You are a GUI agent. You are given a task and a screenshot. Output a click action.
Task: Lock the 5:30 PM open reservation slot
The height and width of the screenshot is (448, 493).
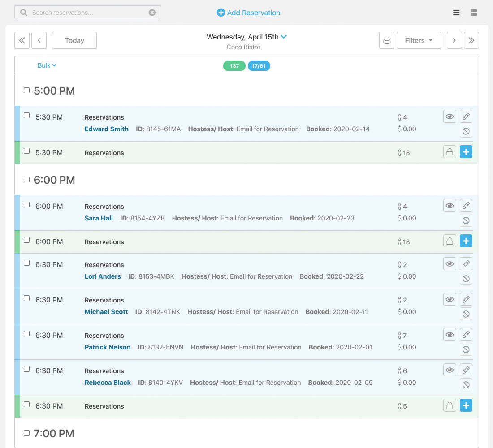pyautogui.click(x=450, y=152)
